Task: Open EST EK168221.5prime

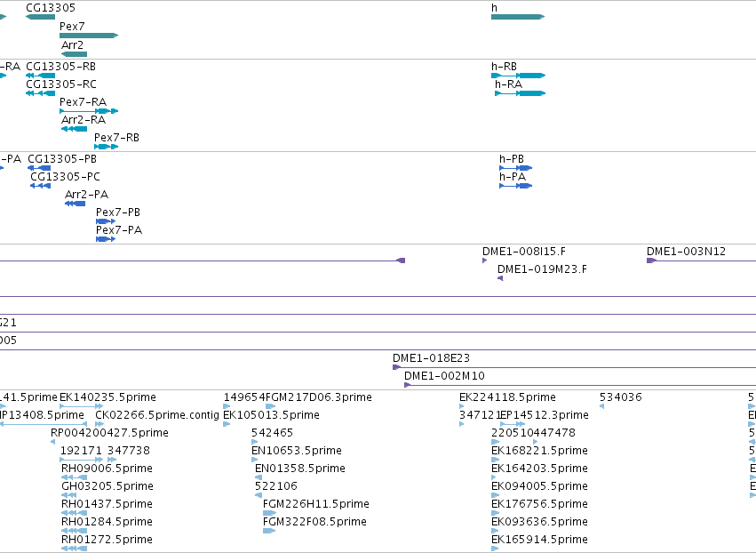Action: tap(495, 460)
